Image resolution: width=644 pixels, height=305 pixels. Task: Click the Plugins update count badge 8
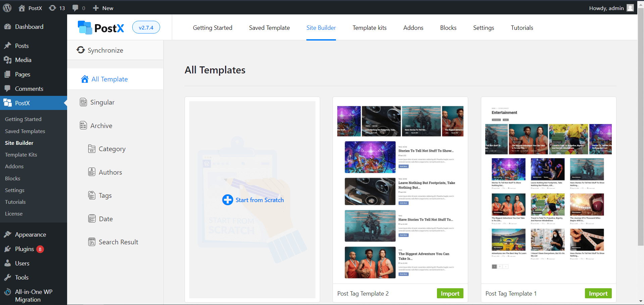pos(40,249)
